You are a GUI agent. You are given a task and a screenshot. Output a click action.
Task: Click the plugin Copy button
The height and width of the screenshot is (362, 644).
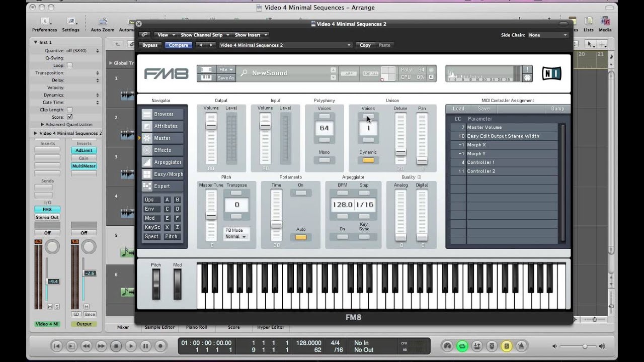click(x=365, y=45)
